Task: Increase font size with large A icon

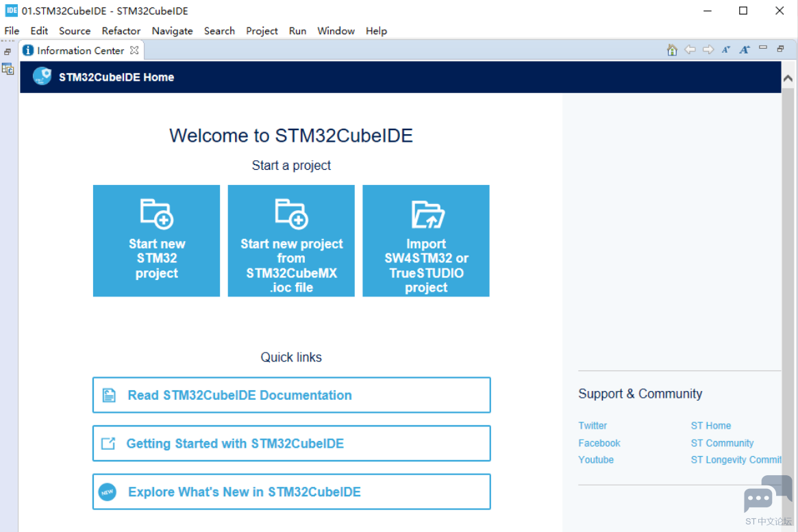Action: click(745, 50)
